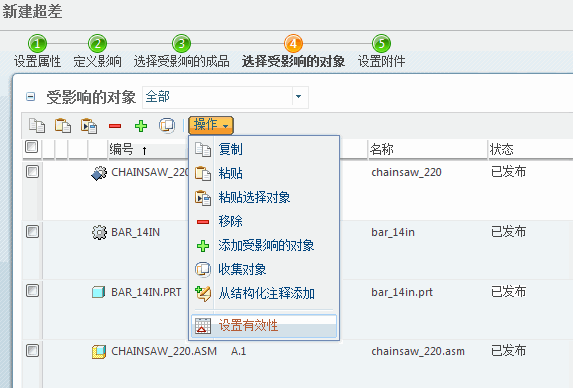
Task: Click the Paste icon in the toolbar
Action: click(x=63, y=126)
